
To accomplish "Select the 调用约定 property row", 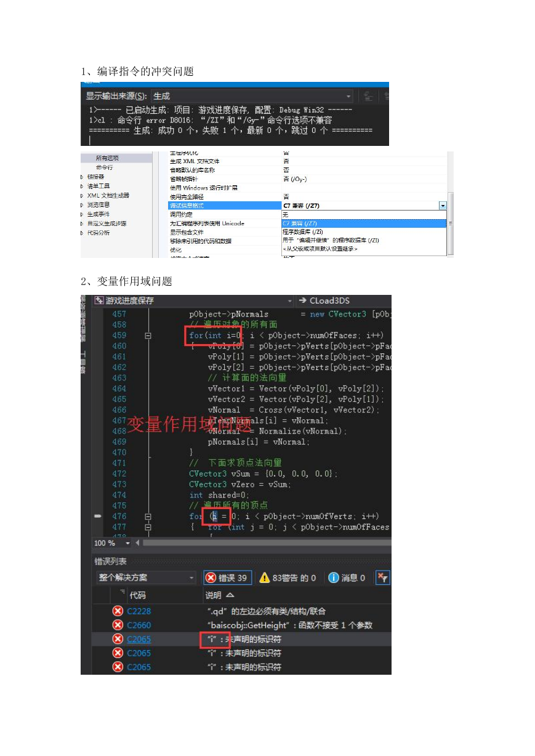I will click(225, 215).
